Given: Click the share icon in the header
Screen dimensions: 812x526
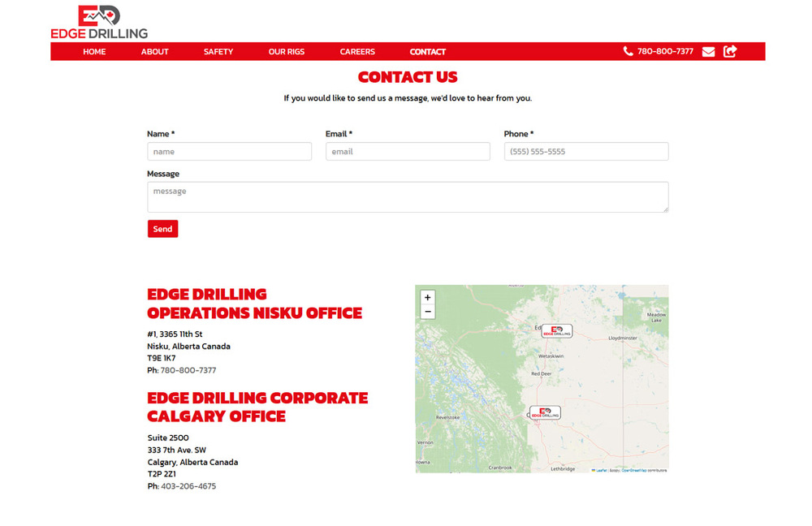Looking at the screenshot, I should tap(730, 51).
